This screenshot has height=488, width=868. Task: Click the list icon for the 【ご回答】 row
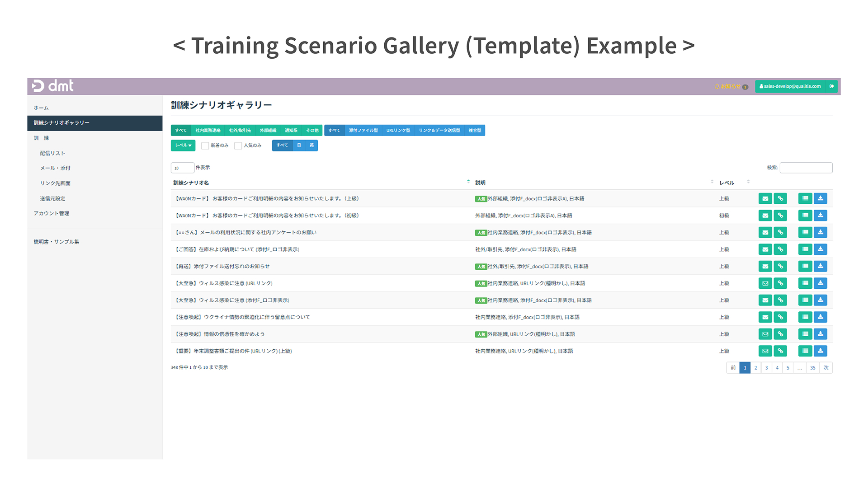point(805,249)
